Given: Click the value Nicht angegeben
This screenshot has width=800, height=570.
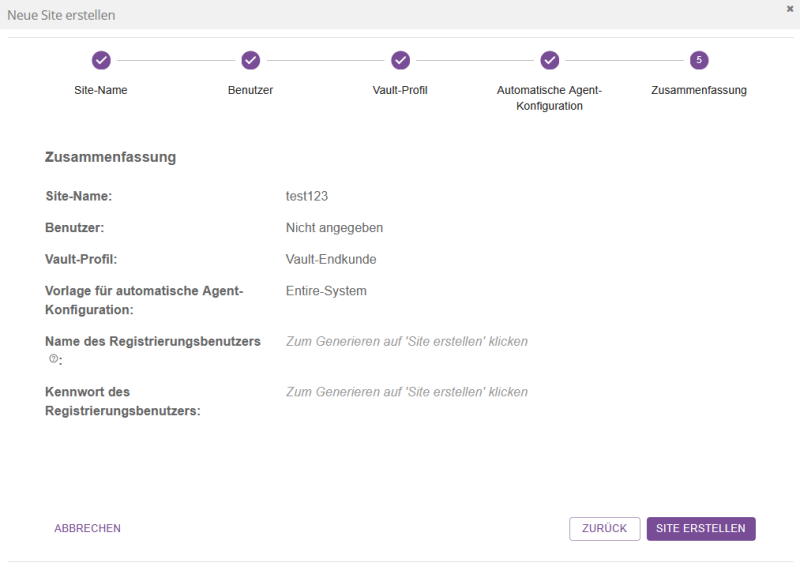Looking at the screenshot, I should click(x=334, y=228).
